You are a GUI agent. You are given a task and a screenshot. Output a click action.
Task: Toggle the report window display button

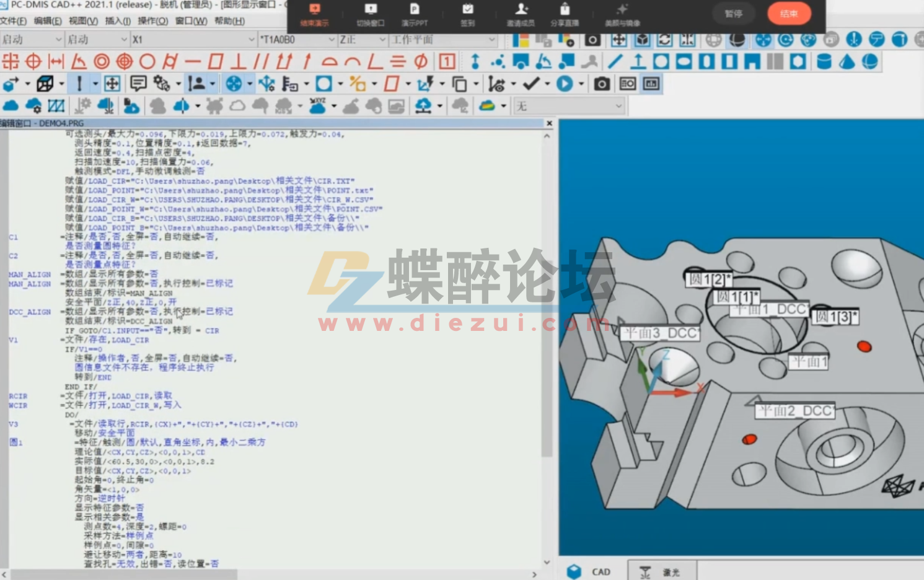(651, 84)
